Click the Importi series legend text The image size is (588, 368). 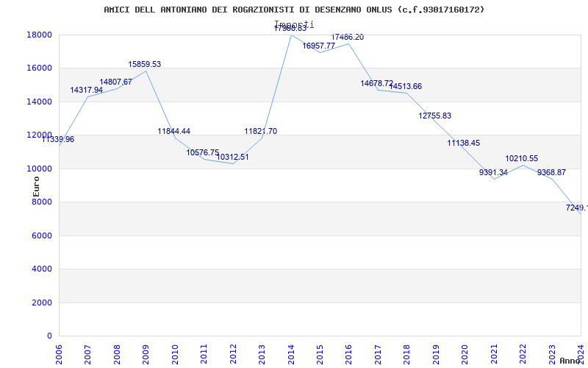[294, 24]
